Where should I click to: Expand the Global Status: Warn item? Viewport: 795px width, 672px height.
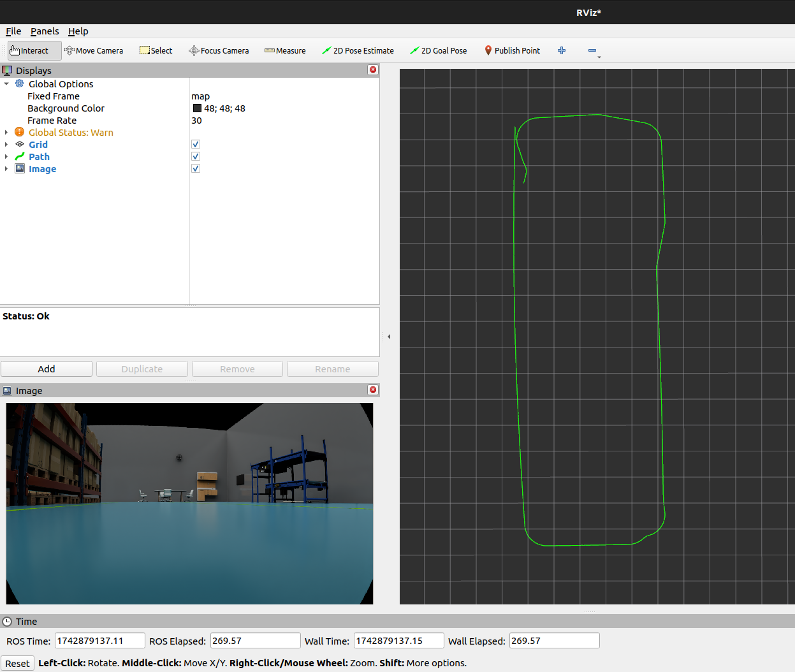[x=6, y=133]
